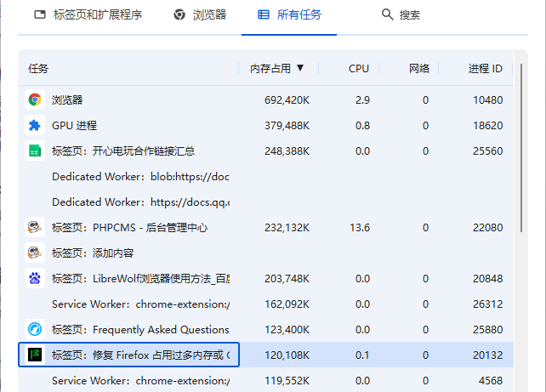The image size is (546, 392).
Task: Click process ID 25880
Action: coord(488,330)
